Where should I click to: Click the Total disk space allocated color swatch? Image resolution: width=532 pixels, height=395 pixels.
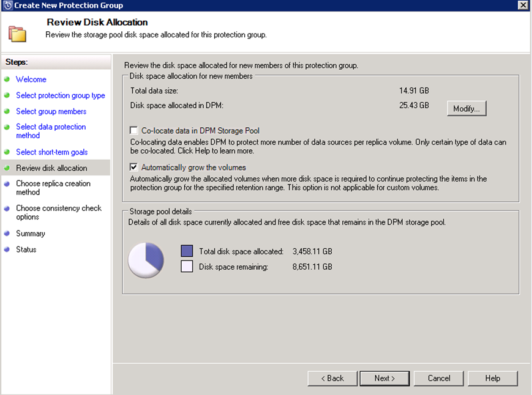tap(187, 251)
